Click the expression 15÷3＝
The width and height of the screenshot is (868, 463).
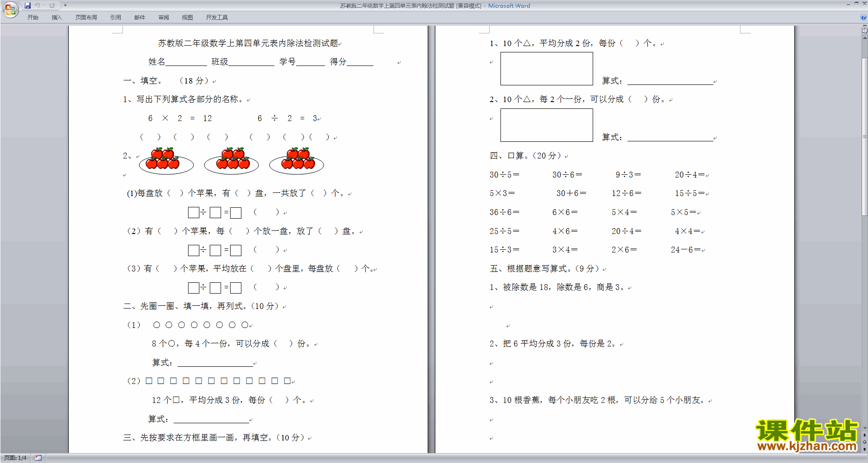tap(505, 250)
